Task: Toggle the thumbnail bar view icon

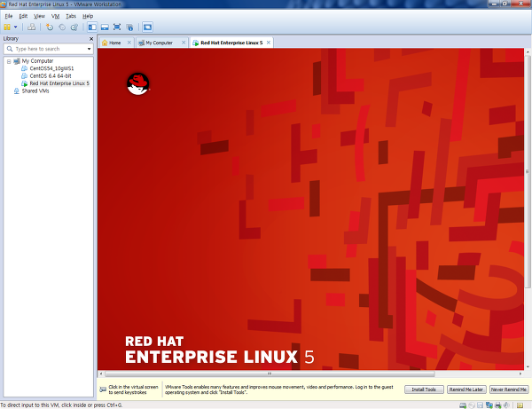Action: [105, 28]
